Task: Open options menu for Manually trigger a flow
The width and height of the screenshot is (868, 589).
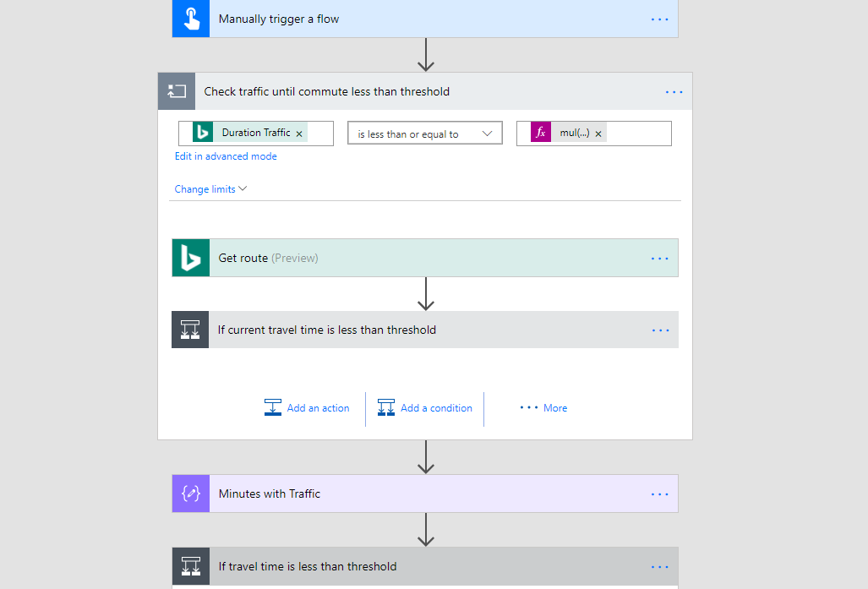Action: (660, 19)
